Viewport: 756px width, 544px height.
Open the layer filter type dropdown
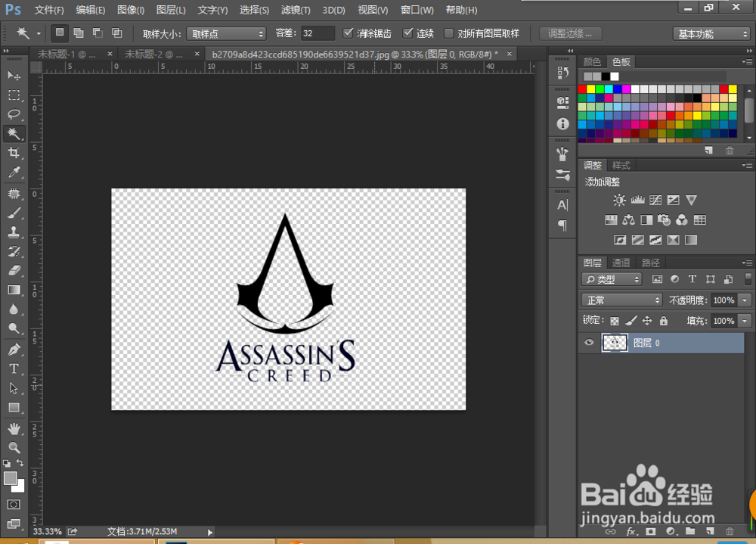[x=612, y=279]
